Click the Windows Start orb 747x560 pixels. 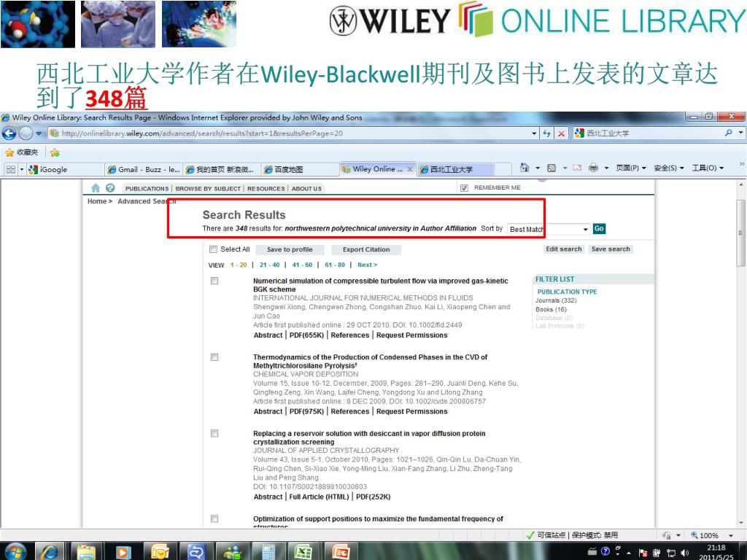(x=15, y=551)
